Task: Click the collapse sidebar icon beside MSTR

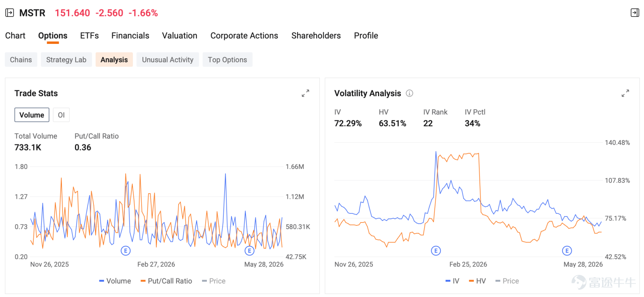Action: pos(10,13)
